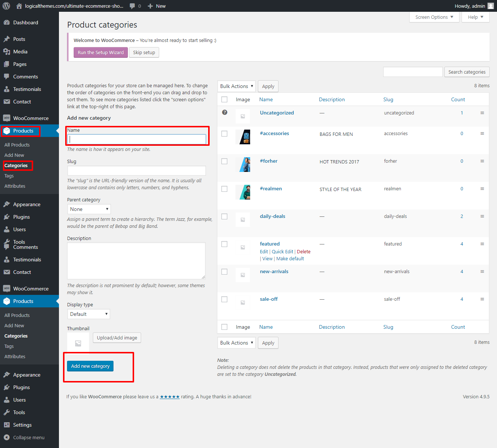Click the Add new category button
Screen dimensions: 497x448
coord(90,366)
